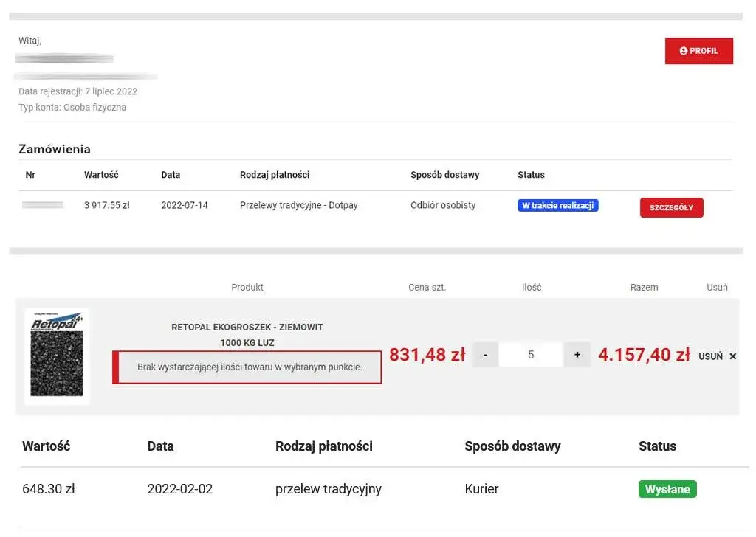
Task: Click the 'W trakcie realizacji' status badge
Action: tap(557, 206)
